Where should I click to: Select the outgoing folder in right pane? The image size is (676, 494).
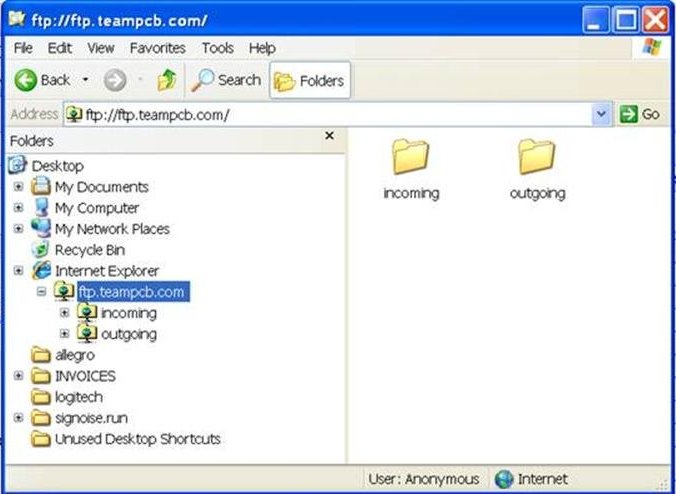coord(537,169)
